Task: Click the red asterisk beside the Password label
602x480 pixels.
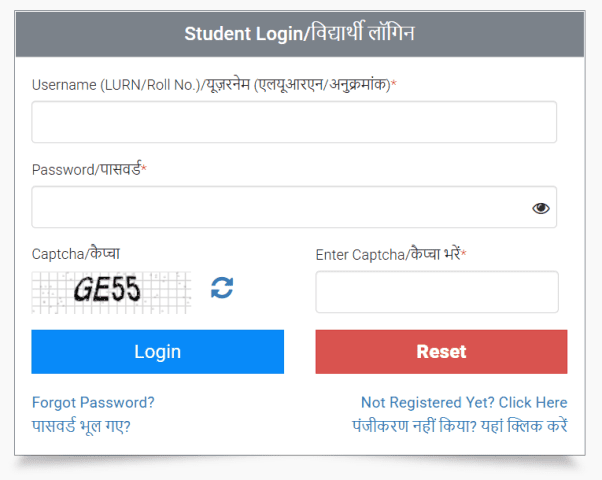Action: pyautogui.click(x=144, y=170)
